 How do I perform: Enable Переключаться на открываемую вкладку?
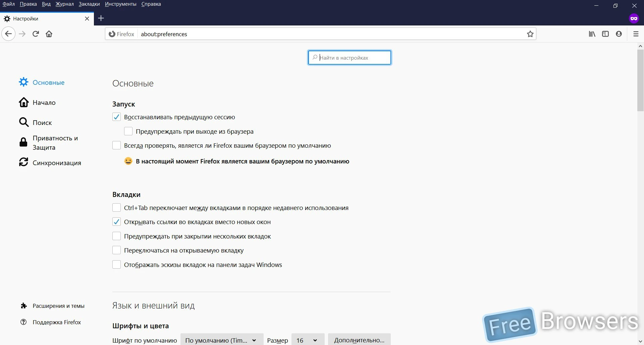[116, 250]
